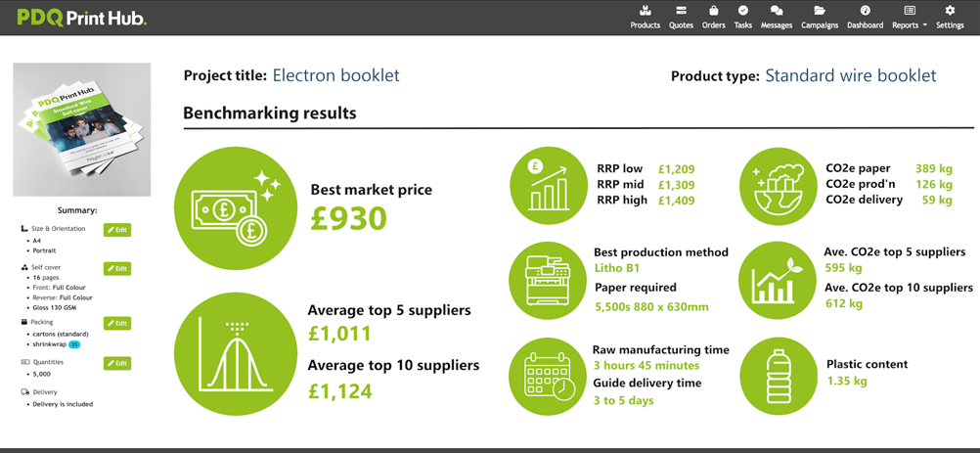The height and width of the screenshot is (453, 980).
Task: Click the CO2e paper 389 kg value
Action: (934, 168)
